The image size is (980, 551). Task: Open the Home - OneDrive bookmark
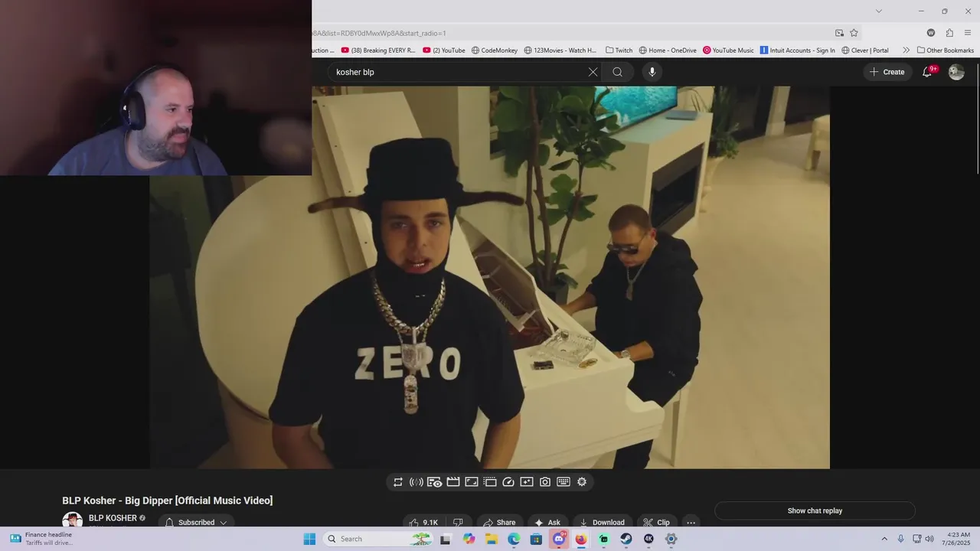668,51
